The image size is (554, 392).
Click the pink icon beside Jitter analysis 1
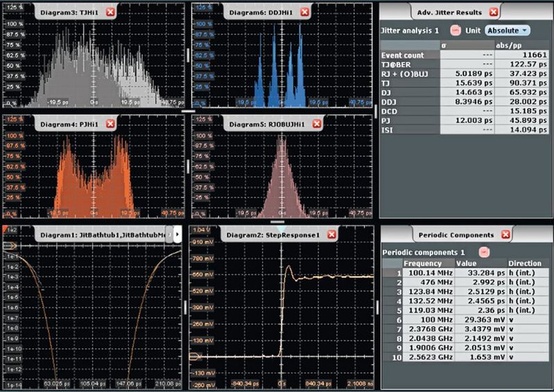(456, 30)
